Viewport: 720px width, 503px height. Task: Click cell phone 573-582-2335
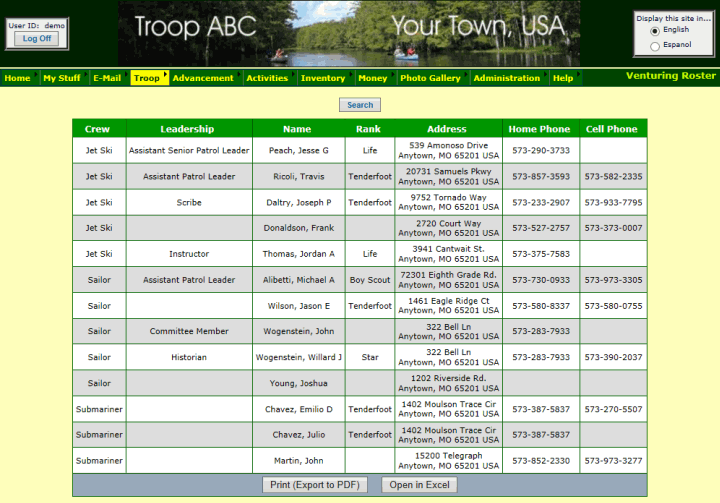613,176
